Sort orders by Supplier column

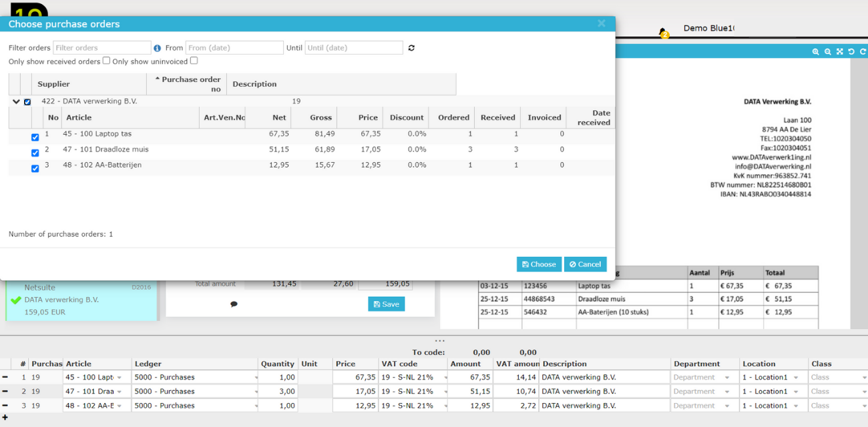click(x=89, y=84)
